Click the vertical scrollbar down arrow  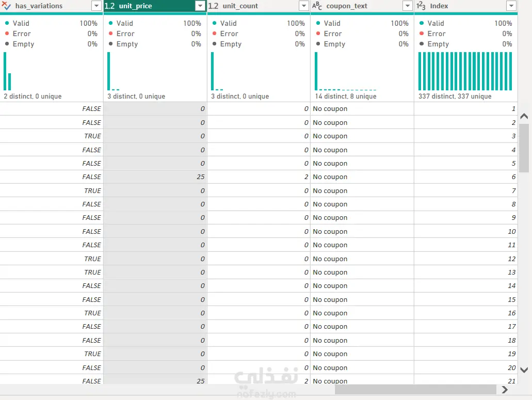pos(524,370)
